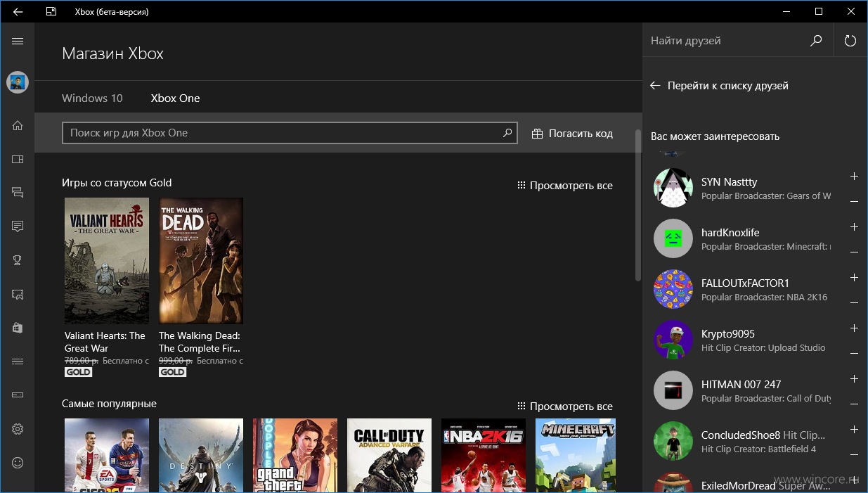Select the Xbox One tab
Image resolution: width=868 pixels, height=493 pixels.
point(176,98)
